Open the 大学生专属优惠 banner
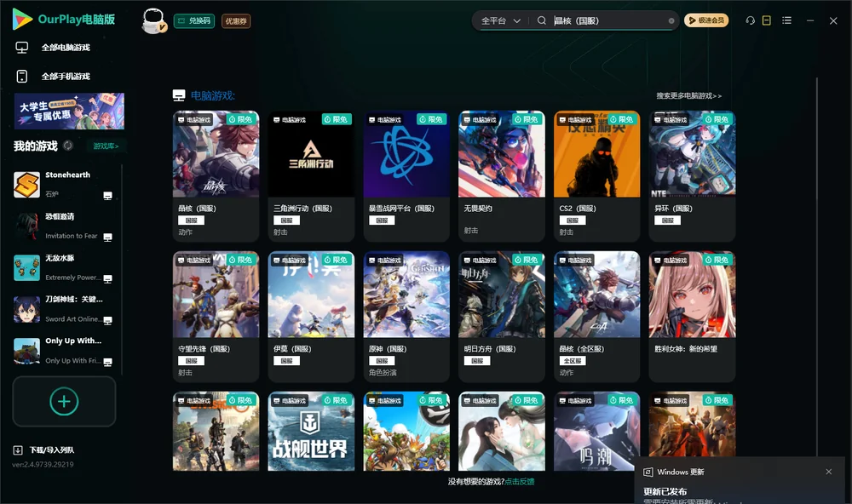852x504 pixels. (x=69, y=111)
